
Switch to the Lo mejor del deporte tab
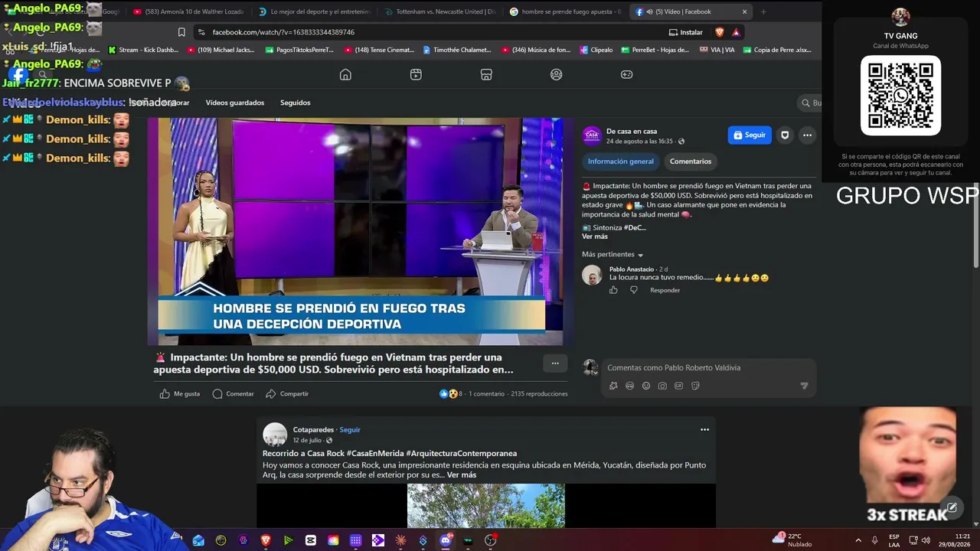[314, 11]
